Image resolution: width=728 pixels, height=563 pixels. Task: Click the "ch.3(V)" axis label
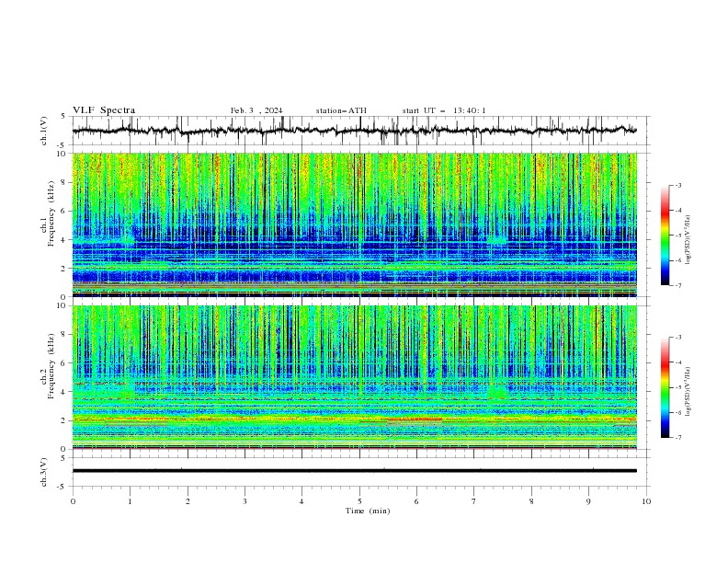pyautogui.click(x=44, y=472)
